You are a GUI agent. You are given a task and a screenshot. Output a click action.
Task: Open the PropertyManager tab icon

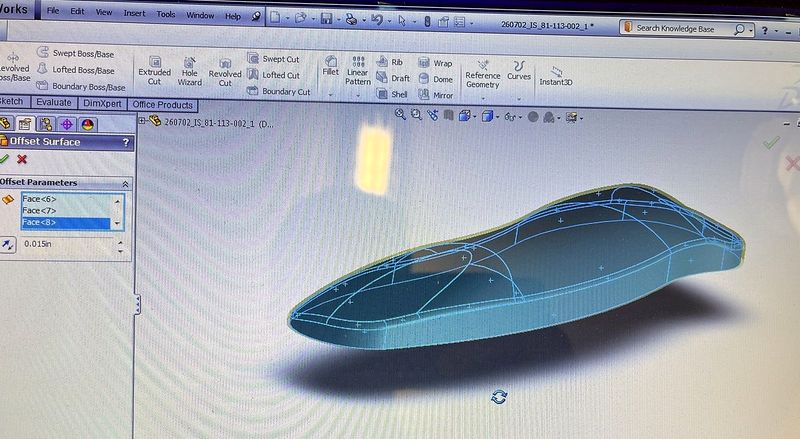pos(24,124)
